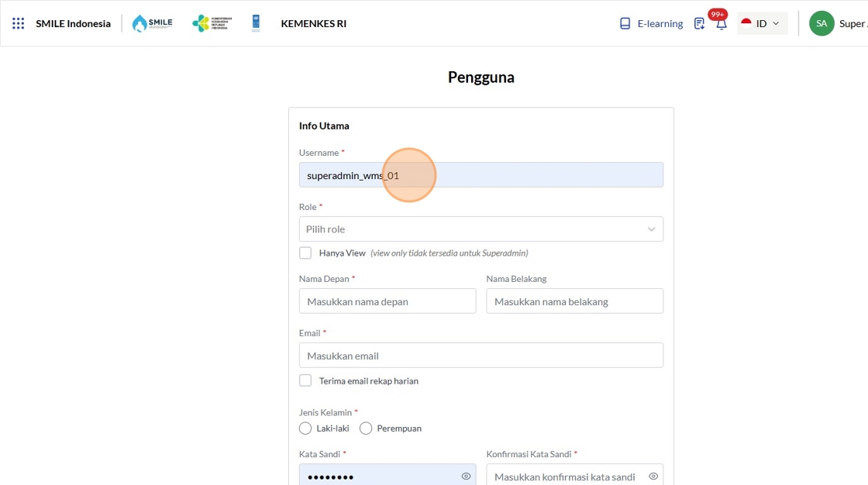Image resolution: width=868 pixels, height=485 pixels.
Task: Click the SMILE water-drop logo
Action: click(x=152, y=23)
